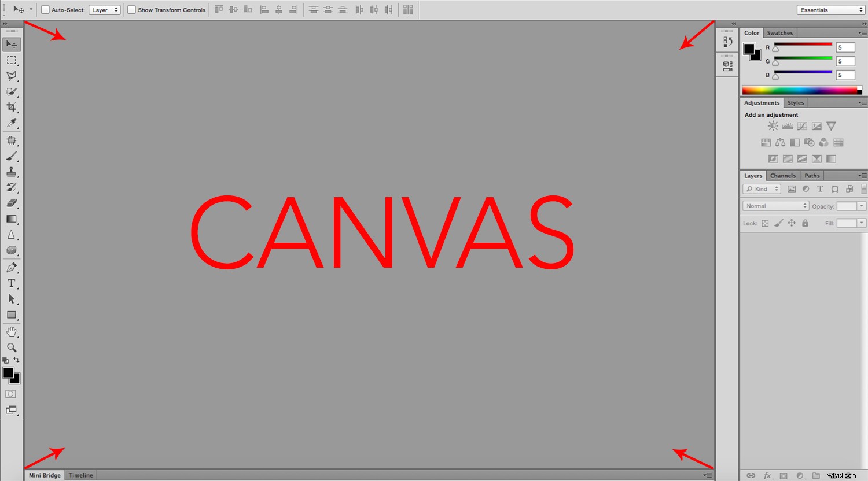
Task: Open the Timeline tab
Action: [x=80, y=475]
